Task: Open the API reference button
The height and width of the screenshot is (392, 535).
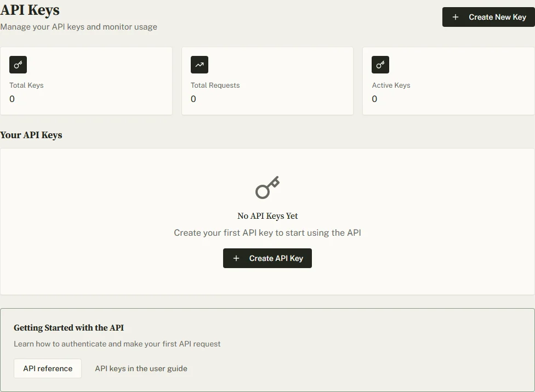Action: tap(48, 368)
